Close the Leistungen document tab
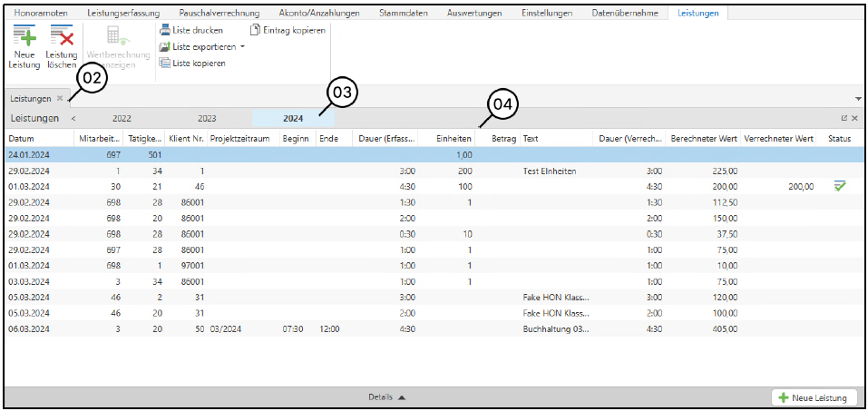 coord(60,98)
